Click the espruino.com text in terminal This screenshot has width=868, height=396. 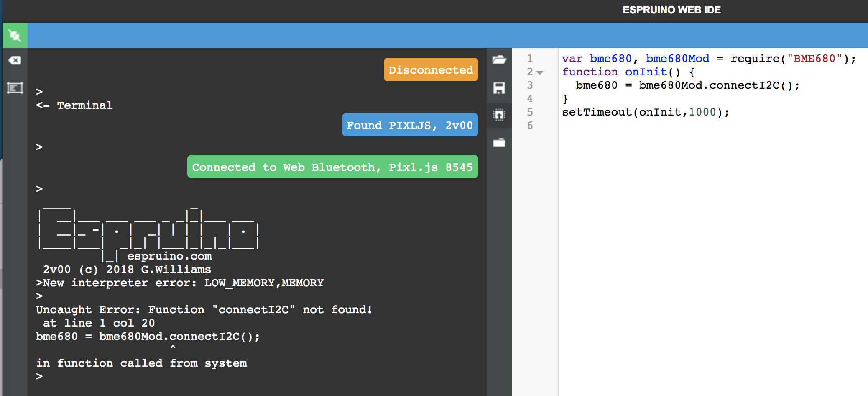169,256
